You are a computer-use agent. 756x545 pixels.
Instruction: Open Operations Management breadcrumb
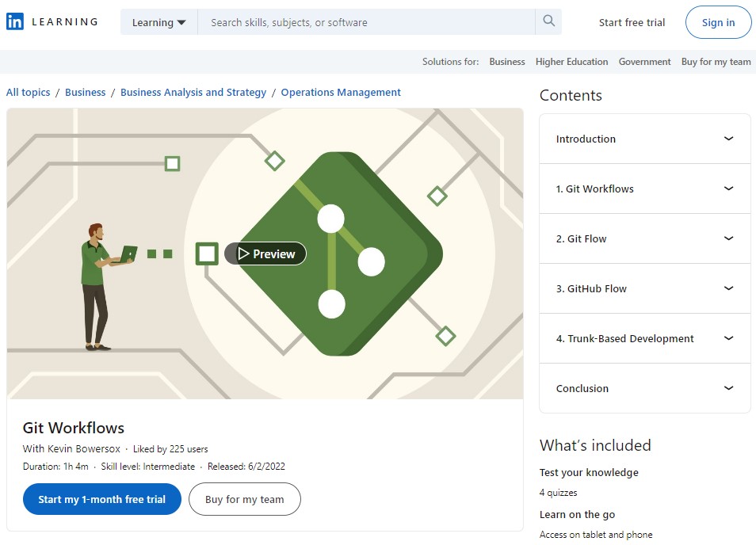coord(341,92)
